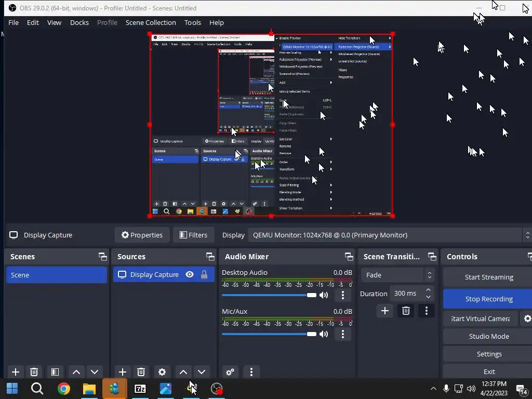532x399 pixels.
Task: Open File menu
Action: pyautogui.click(x=14, y=22)
